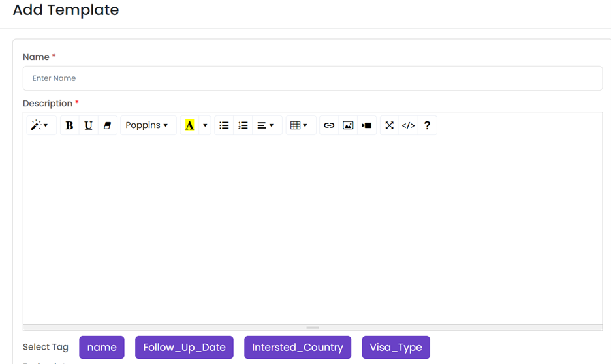Open the Poppins font family dropdown
This screenshot has width=611, height=364.
pos(148,125)
